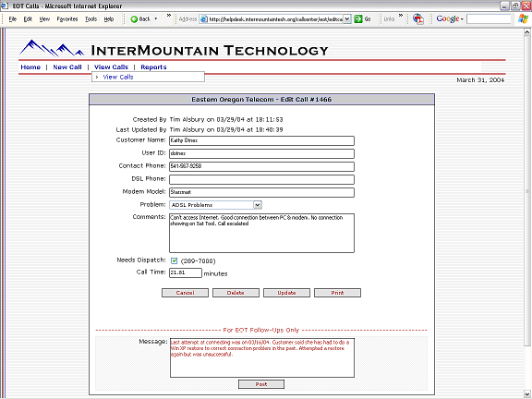
Task: Click the scrollbar up arrow
Action: pyautogui.click(x=526, y=32)
